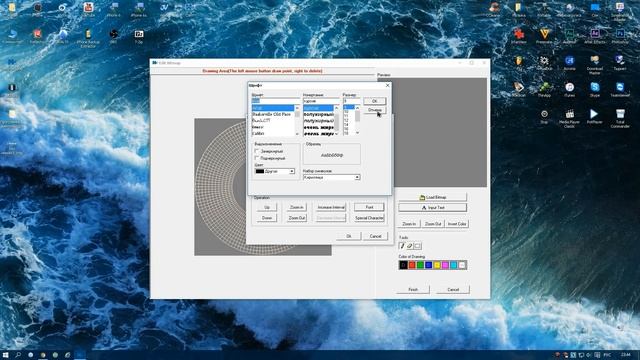Image resolution: width=640 pixels, height=360 pixels.
Task: Click the font size input field
Action: 351,101
